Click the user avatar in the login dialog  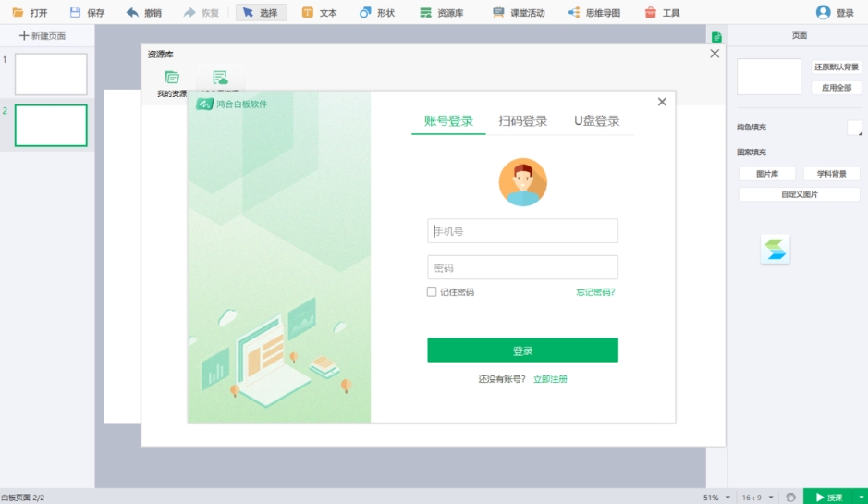pyautogui.click(x=522, y=182)
